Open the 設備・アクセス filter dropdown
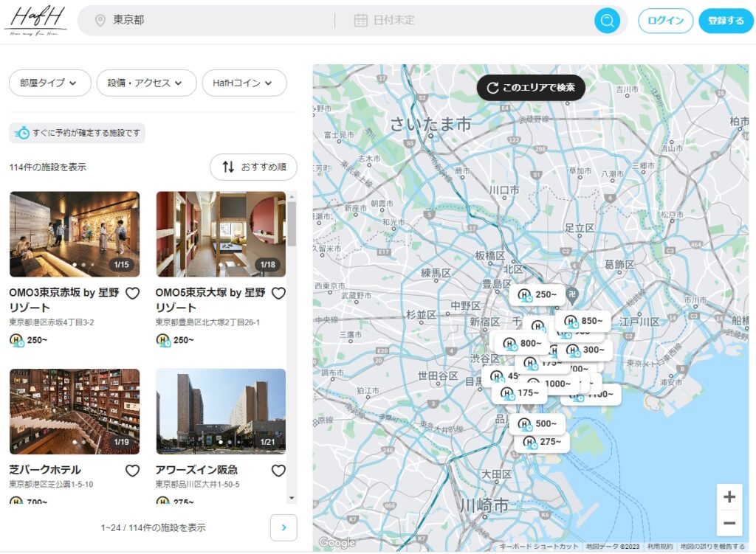 [x=147, y=83]
